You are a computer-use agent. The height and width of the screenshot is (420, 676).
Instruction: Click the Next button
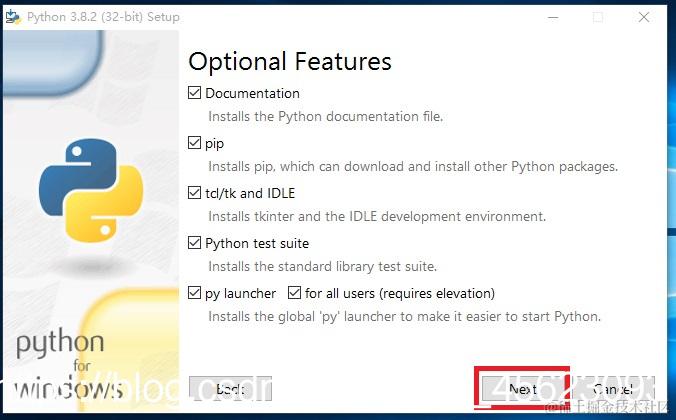(x=523, y=389)
